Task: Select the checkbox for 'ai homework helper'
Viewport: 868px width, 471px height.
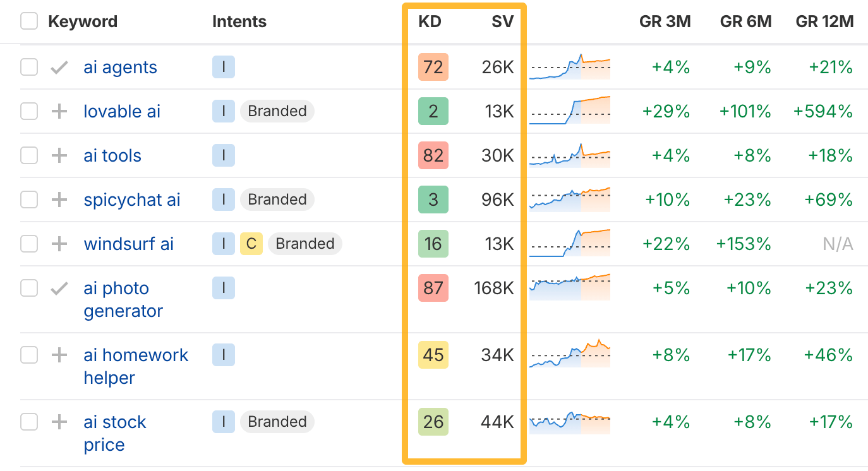Action: pos(28,355)
